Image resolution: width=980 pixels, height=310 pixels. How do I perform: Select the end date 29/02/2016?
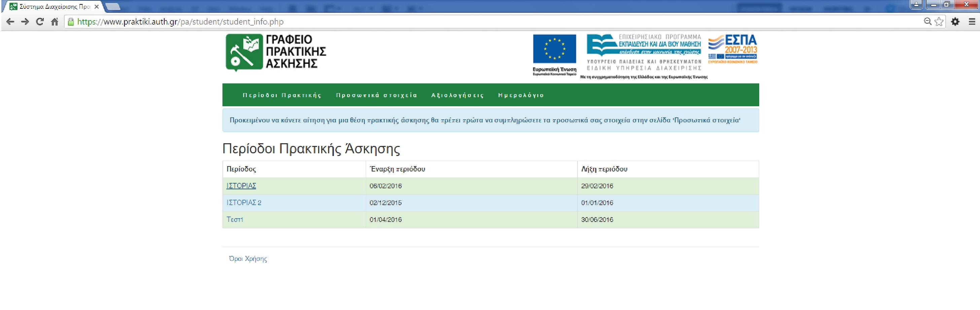pos(597,186)
